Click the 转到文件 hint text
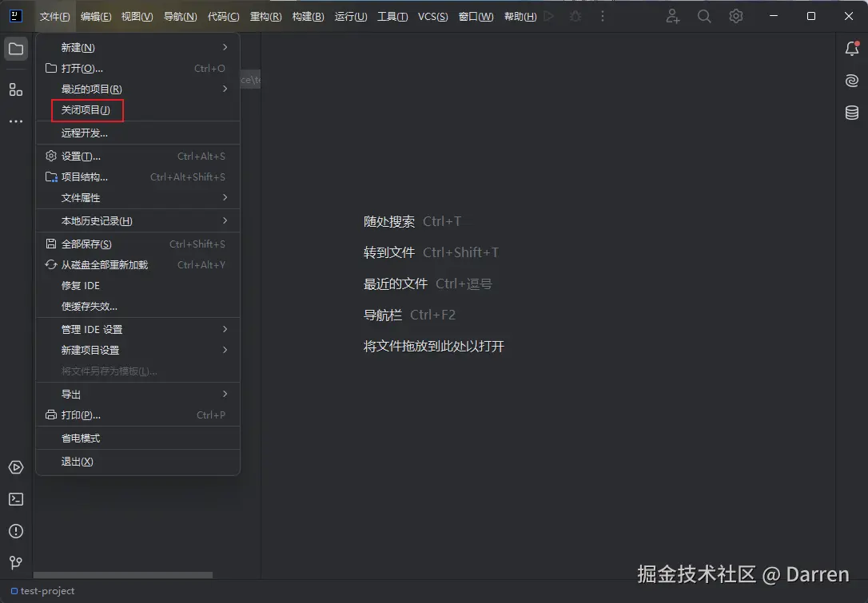 389,252
